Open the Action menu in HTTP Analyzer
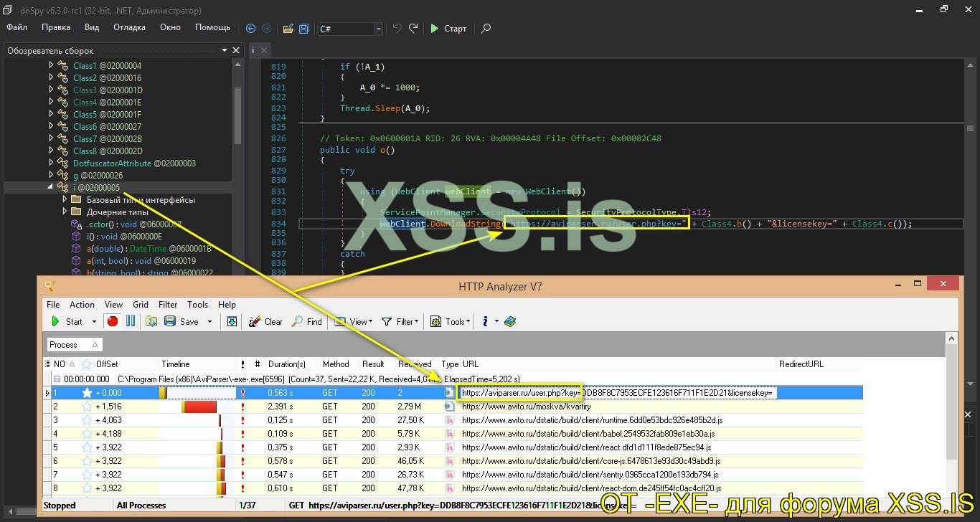This screenshot has height=522, width=980. (82, 304)
